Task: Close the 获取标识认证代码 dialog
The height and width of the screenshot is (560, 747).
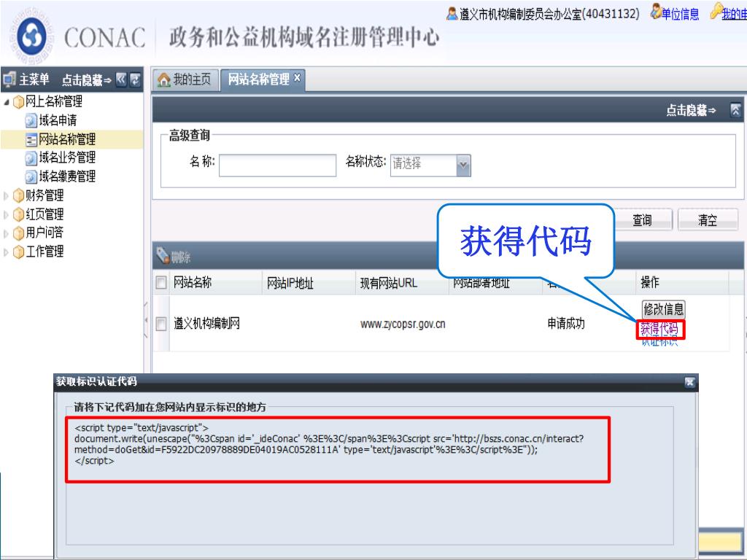Action: 689,382
